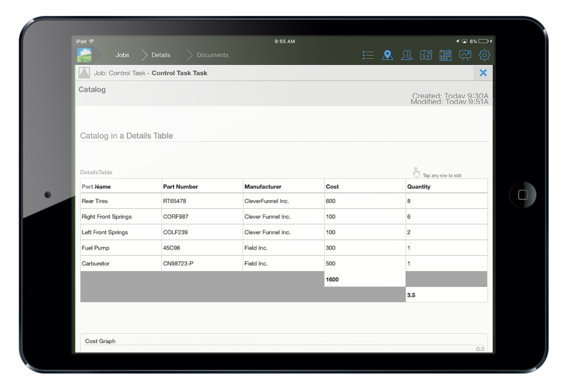570x392 pixels.
Task: Select the Part Number column header
Action: tap(202, 187)
